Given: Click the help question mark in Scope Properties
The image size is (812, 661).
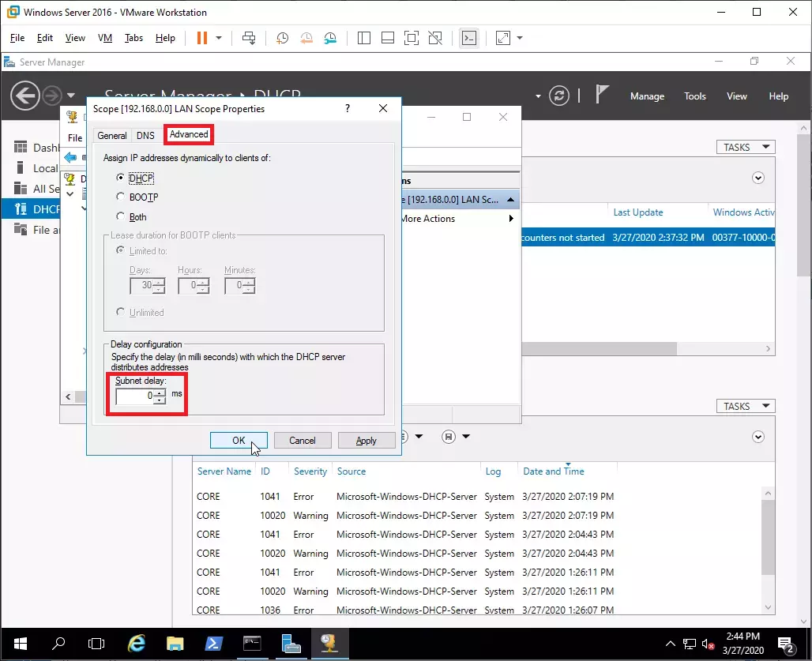Looking at the screenshot, I should 348,108.
